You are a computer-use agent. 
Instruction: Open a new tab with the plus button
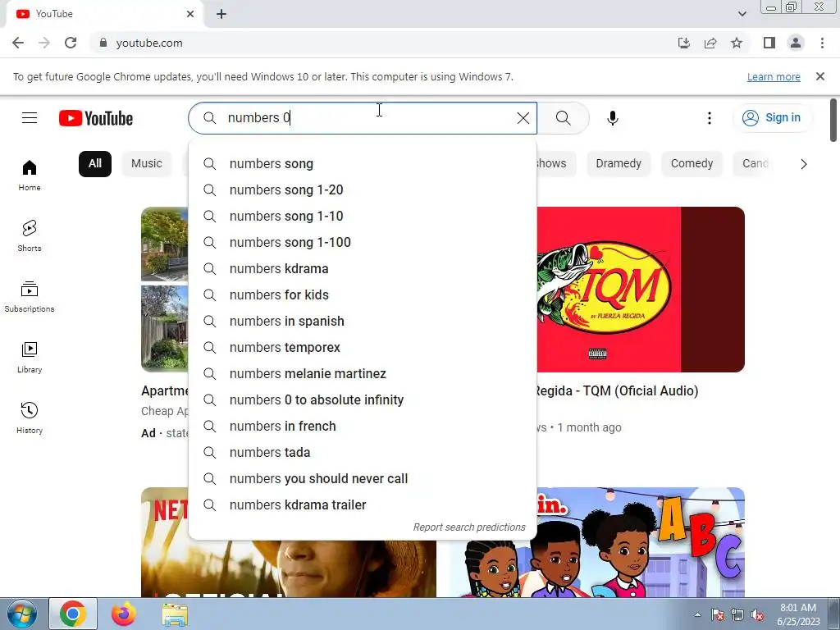tap(221, 14)
